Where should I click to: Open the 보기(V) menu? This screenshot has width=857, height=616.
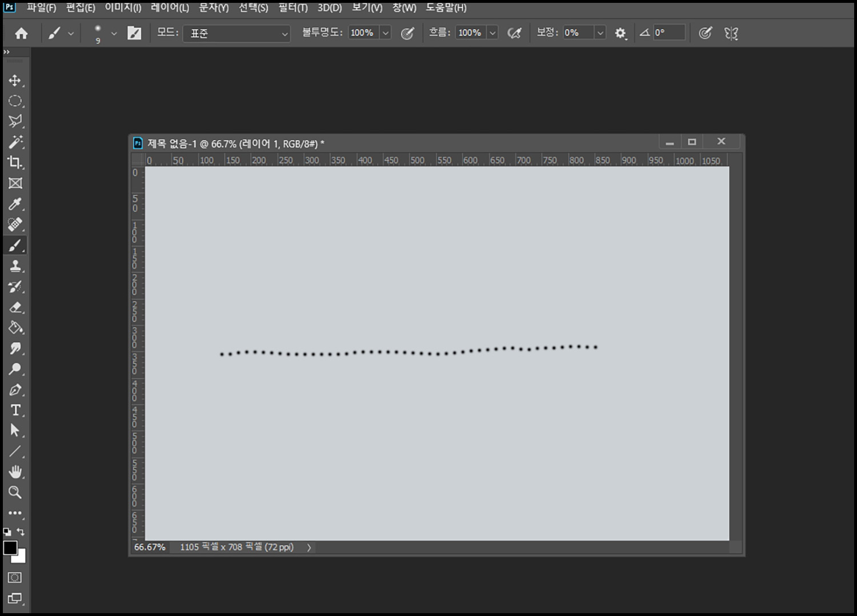pyautogui.click(x=367, y=8)
